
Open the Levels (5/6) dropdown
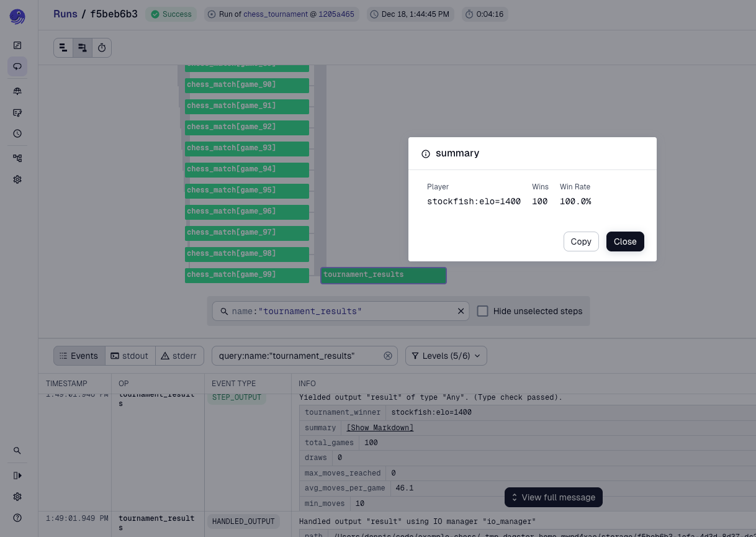click(446, 356)
